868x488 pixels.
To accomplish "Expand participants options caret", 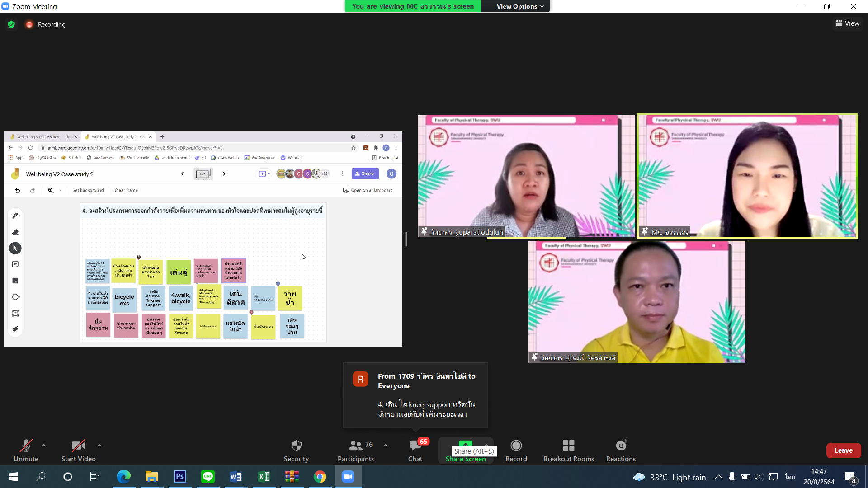I will pyautogui.click(x=386, y=446).
